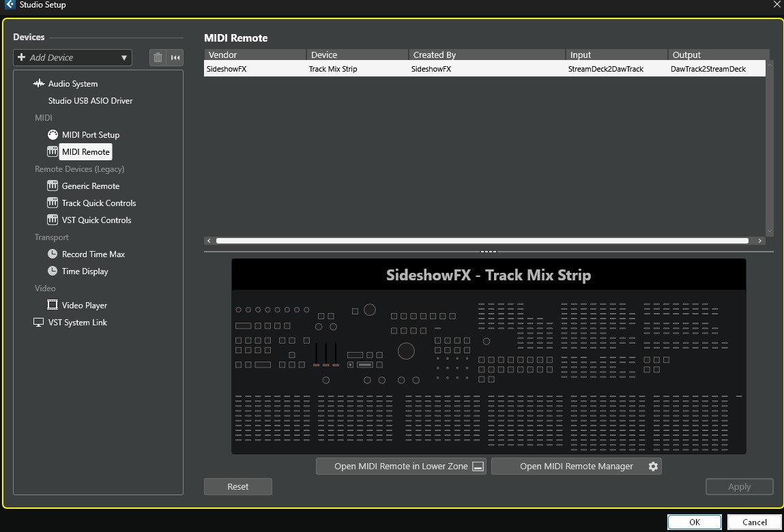The image size is (784, 532).
Task: Click the Generic Remote device icon
Action: (x=53, y=186)
